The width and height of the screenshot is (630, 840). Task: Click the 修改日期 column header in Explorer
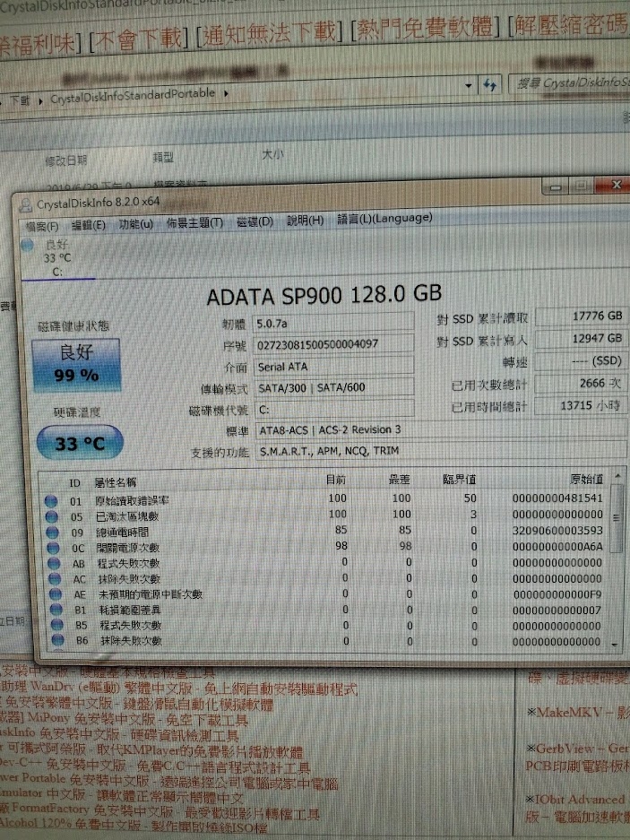tap(66, 160)
